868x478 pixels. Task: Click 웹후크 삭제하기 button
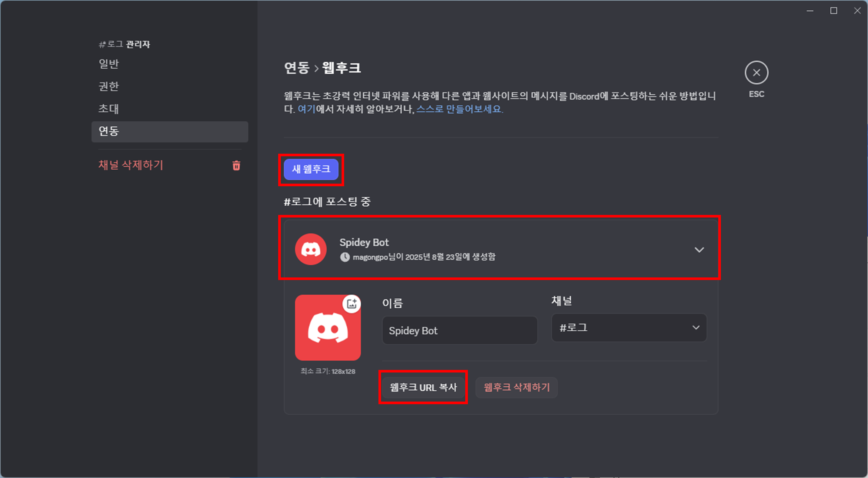point(516,387)
